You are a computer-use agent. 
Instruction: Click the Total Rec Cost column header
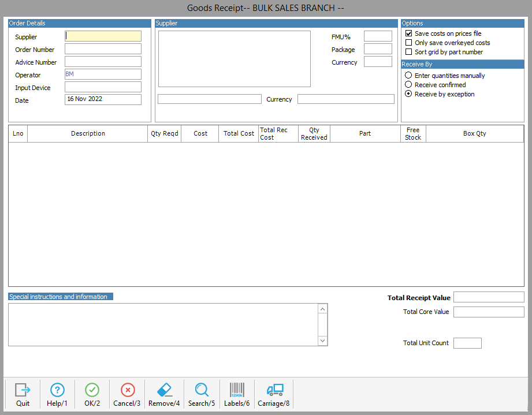278,133
